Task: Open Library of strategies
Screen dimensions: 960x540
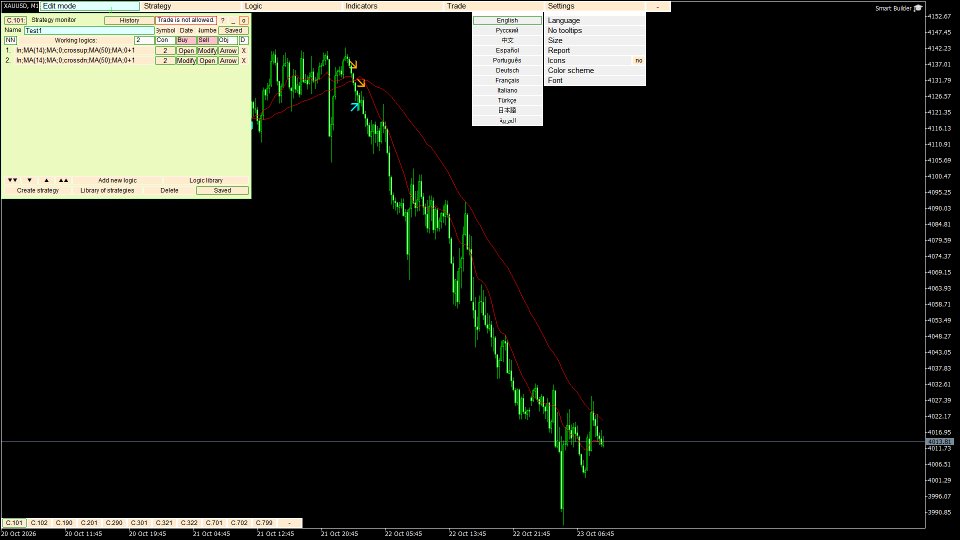Action: click(x=107, y=190)
